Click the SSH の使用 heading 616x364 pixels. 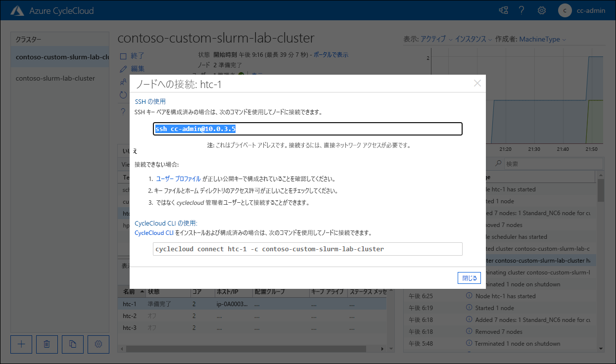(150, 101)
